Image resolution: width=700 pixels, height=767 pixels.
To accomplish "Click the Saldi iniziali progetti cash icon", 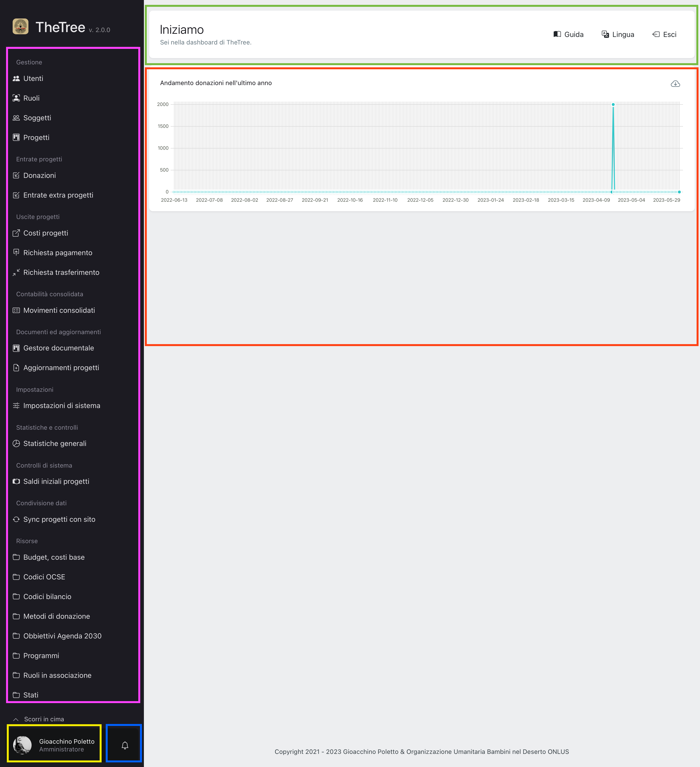I will click(x=16, y=481).
